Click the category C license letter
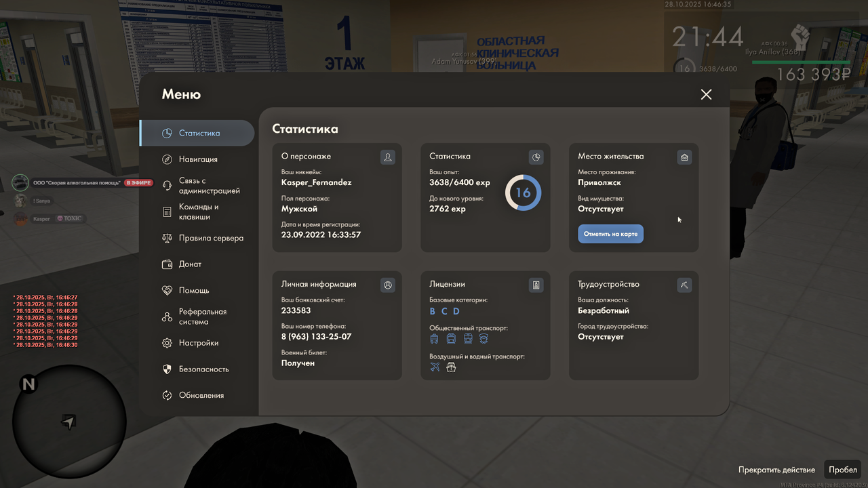This screenshot has width=868, height=488. click(444, 312)
